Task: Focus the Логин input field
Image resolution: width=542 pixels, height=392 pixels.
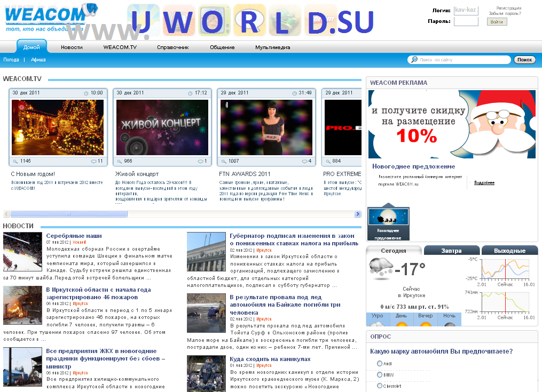Action: pyautogui.click(x=466, y=10)
